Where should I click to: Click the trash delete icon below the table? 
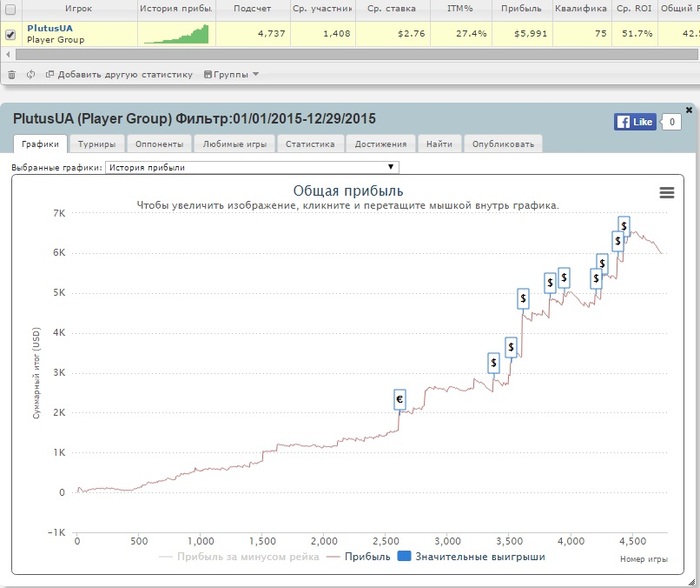pos(12,75)
